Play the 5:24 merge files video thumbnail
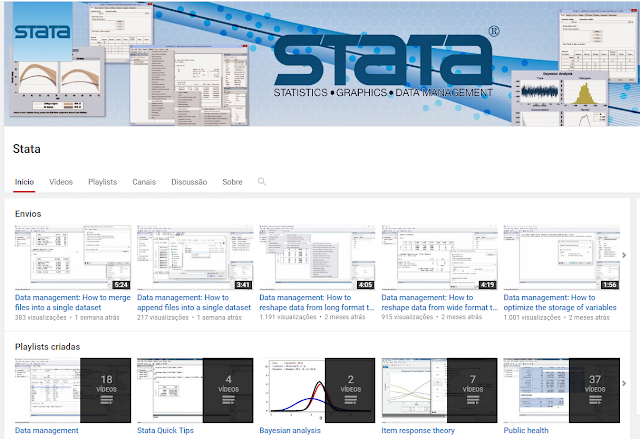640x439 pixels. coord(73,257)
